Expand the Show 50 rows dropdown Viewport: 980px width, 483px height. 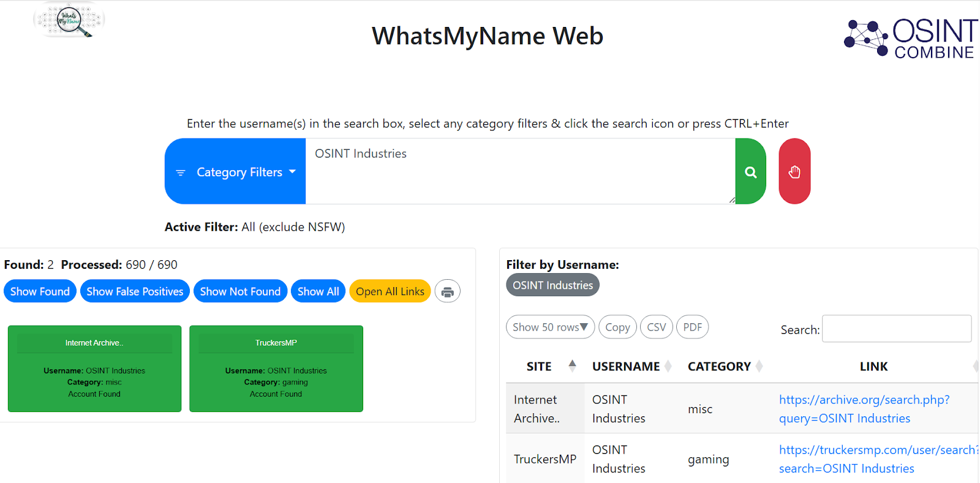(x=549, y=327)
